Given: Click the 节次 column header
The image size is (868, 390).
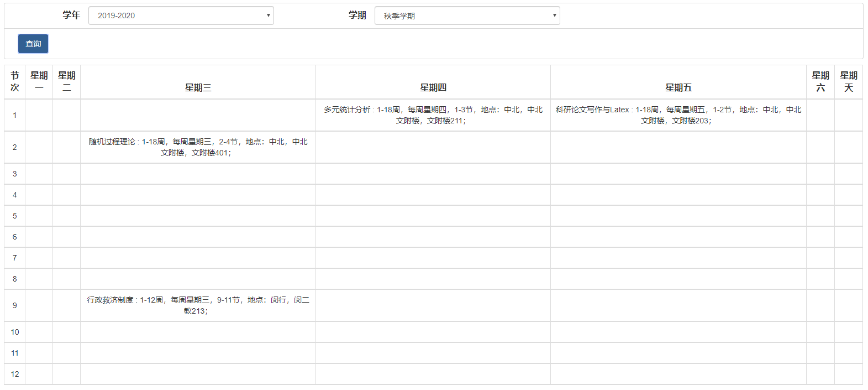Looking at the screenshot, I should (x=15, y=81).
